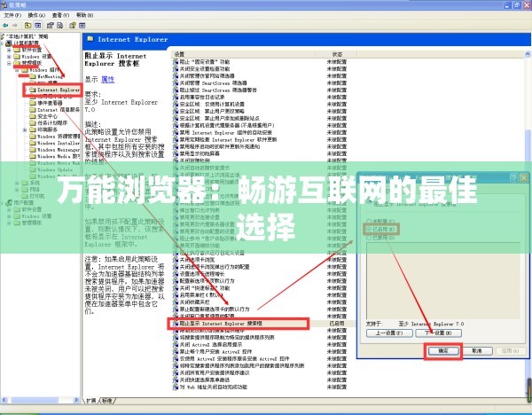Click the policy icon beside 对 Web 地址关闭自动完成功能
Image resolution: width=532 pixels, height=415 pixels.
pyautogui.click(x=176, y=387)
